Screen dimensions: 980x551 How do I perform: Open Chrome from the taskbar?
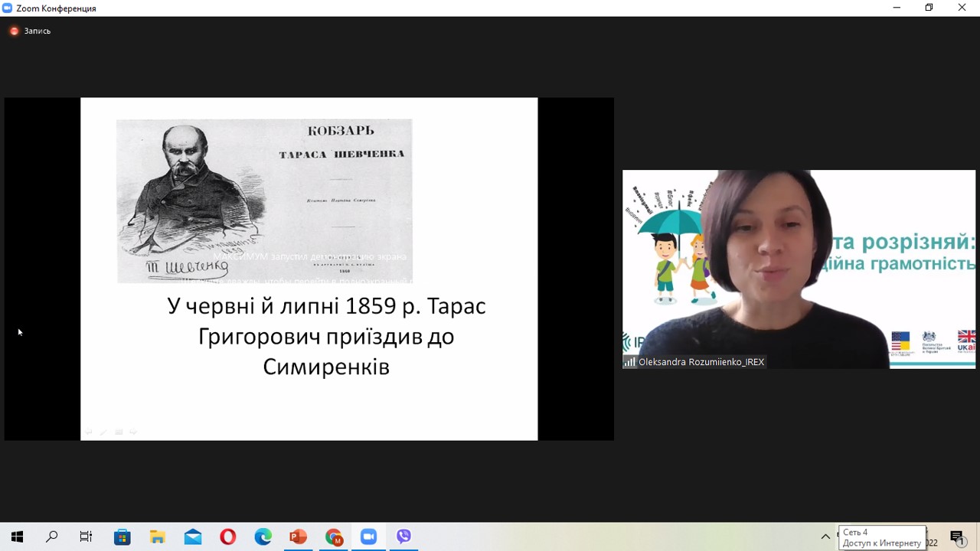pos(334,537)
